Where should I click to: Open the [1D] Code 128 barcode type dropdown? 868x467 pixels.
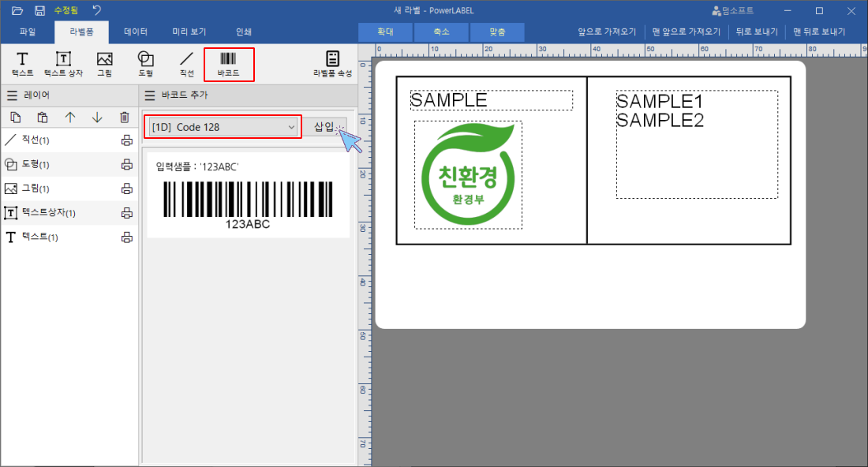click(x=223, y=127)
